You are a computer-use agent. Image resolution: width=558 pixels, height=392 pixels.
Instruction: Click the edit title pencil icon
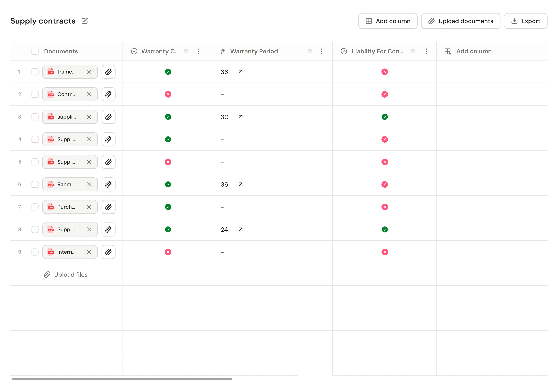pos(85,21)
